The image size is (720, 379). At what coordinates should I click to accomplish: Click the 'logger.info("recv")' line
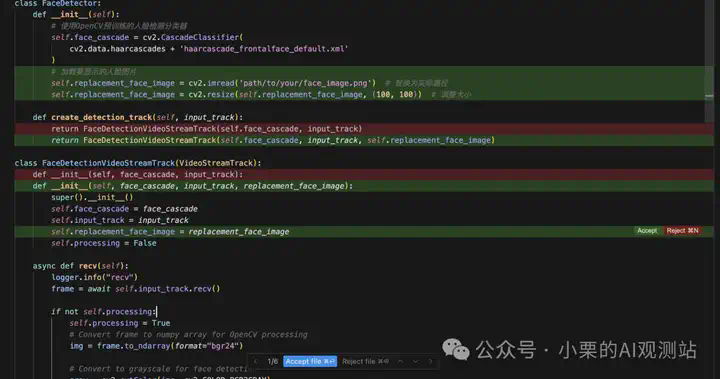click(95, 277)
